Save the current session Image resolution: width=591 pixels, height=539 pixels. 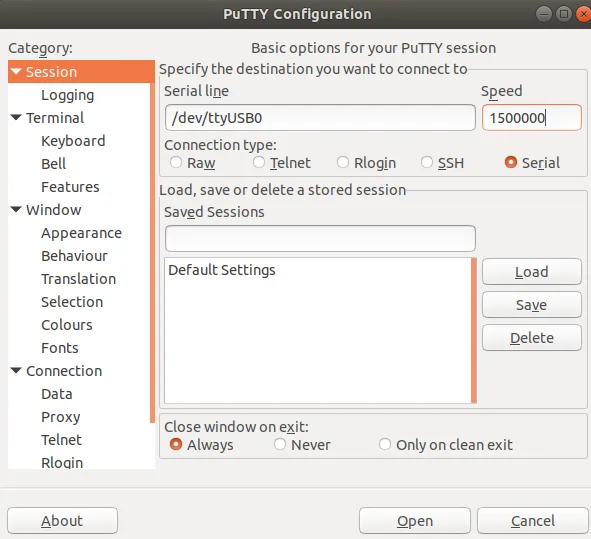[x=532, y=305]
